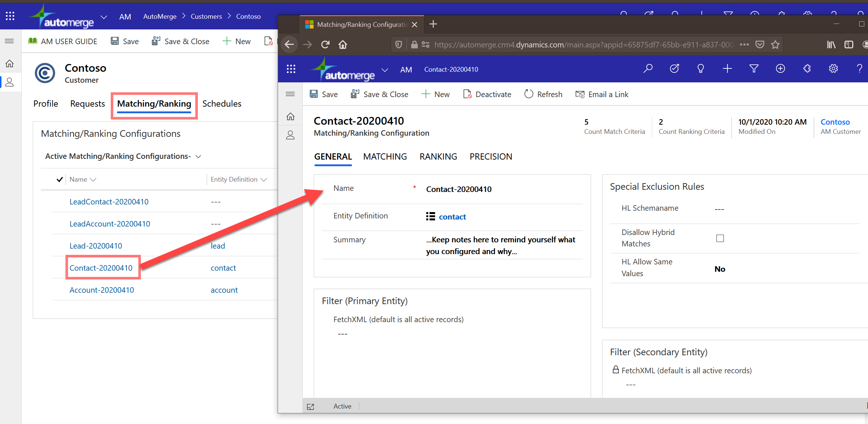Open the LeadContact-20200410 configuration
Image resolution: width=868 pixels, height=424 pixels.
[109, 202]
